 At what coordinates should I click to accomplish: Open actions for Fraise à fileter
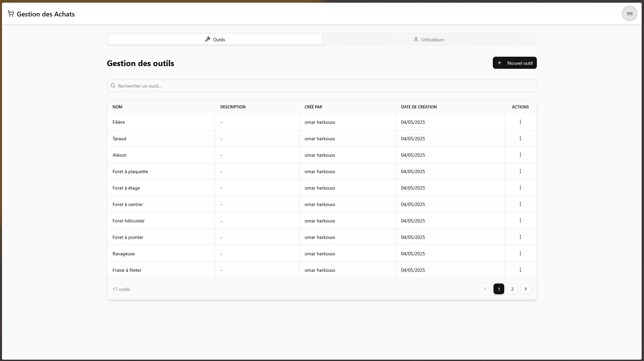click(520, 270)
